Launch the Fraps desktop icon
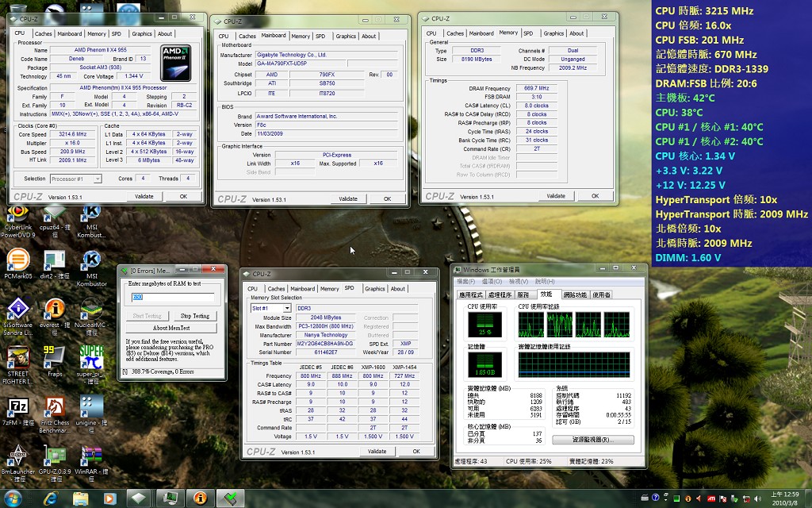The height and width of the screenshot is (508, 812). [55, 362]
